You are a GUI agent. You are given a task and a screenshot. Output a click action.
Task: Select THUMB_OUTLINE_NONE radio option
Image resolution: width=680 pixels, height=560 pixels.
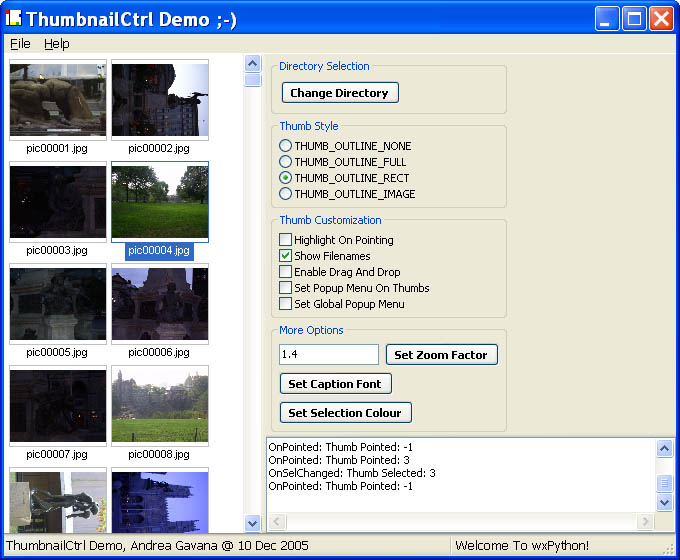point(286,146)
